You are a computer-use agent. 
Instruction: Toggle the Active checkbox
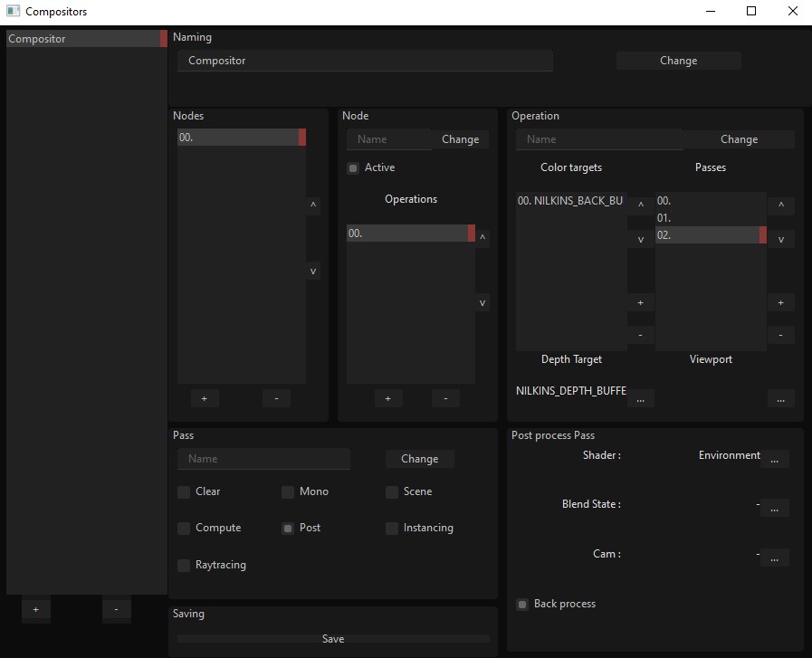pyautogui.click(x=353, y=167)
